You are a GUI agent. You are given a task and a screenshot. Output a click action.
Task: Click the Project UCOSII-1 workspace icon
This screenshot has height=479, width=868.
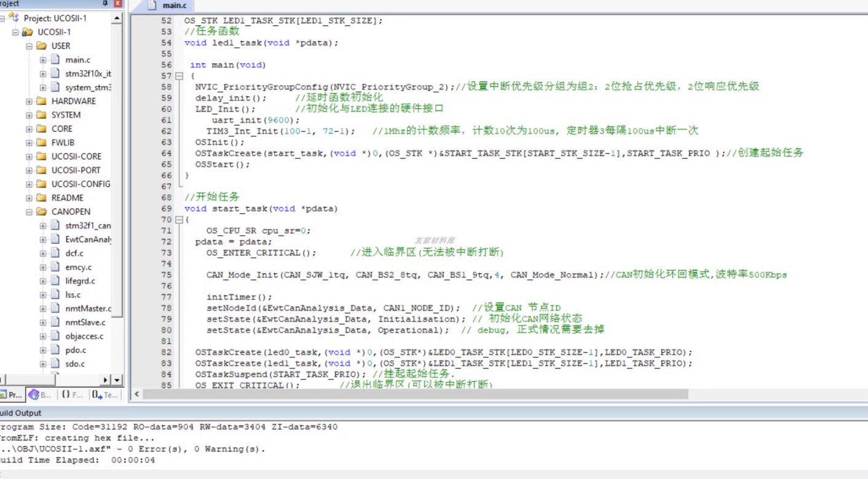14,18
